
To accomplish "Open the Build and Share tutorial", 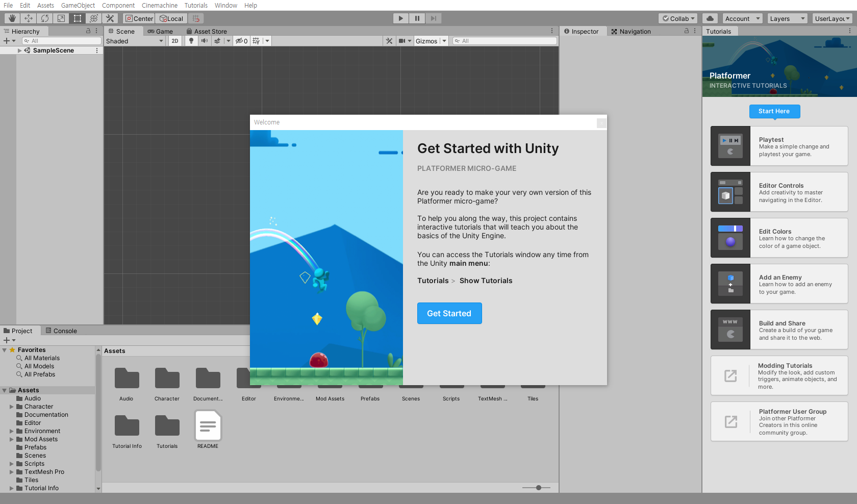I will tap(779, 330).
